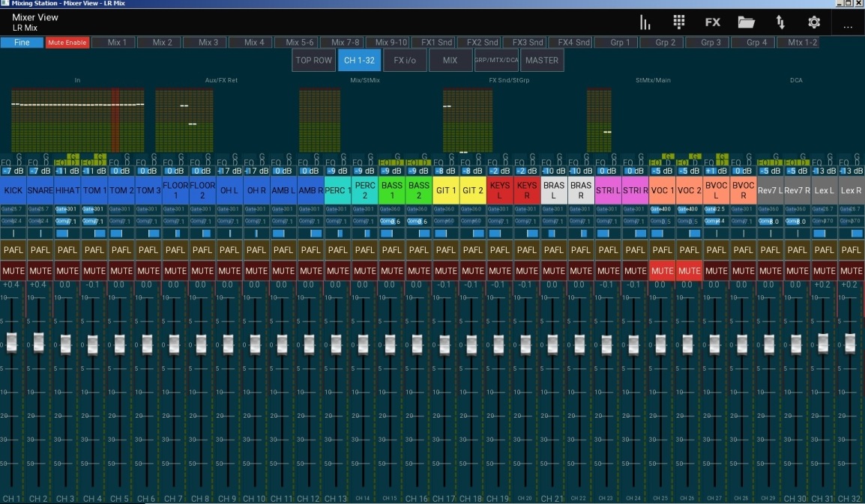Click the grid layout icon in top toolbar

[678, 22]
